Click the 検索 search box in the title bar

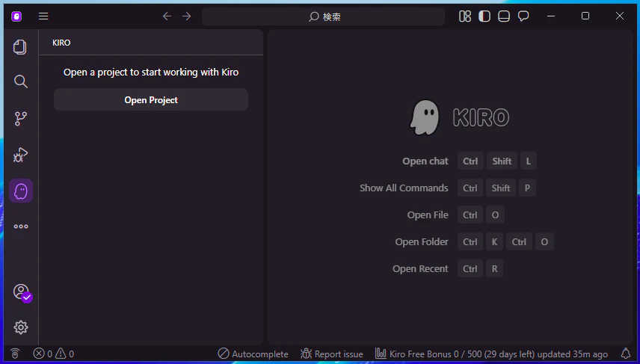[x=323, y=16]
